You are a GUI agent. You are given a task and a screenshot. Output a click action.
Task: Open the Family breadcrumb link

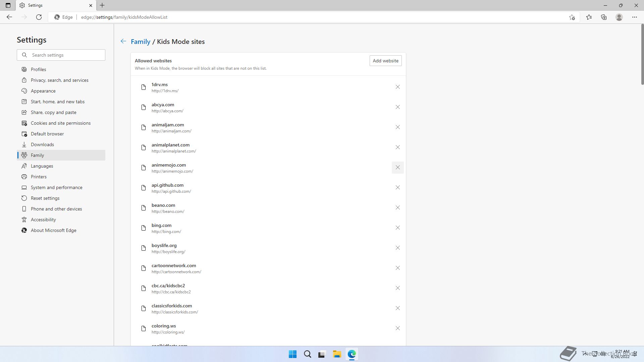click(141, 42)
